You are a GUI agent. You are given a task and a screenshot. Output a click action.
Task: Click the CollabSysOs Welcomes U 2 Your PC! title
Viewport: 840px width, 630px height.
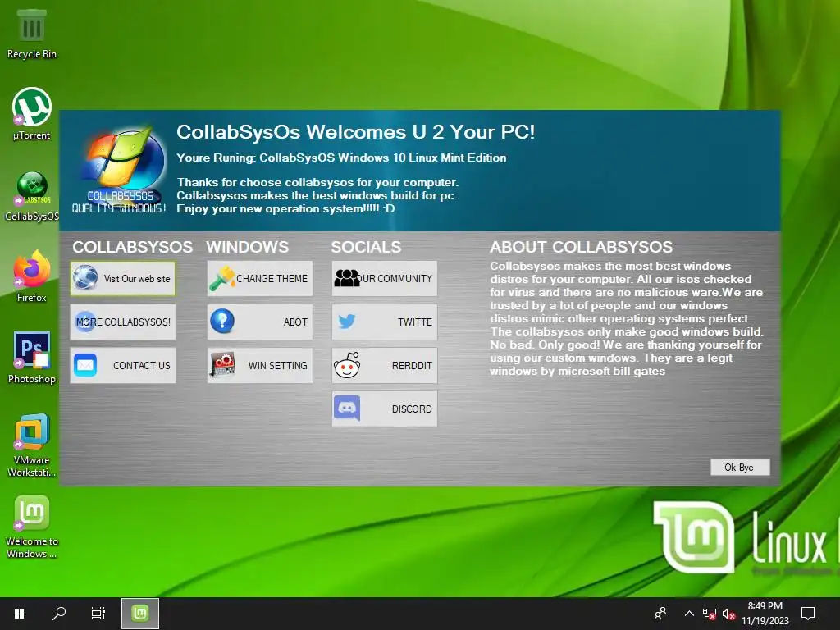[356, 132]
